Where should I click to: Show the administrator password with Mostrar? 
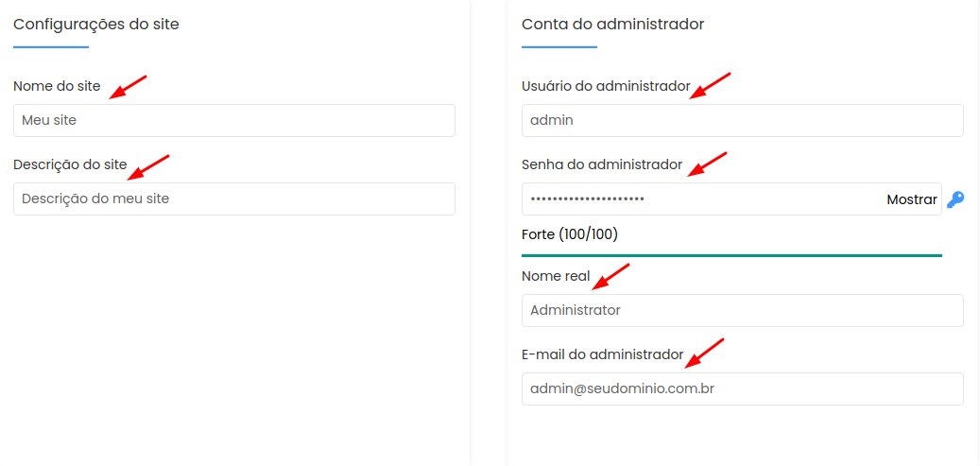tap(912, 199)
